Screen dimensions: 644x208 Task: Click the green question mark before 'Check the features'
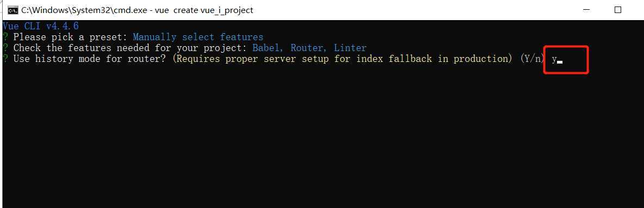coord(5,48)
